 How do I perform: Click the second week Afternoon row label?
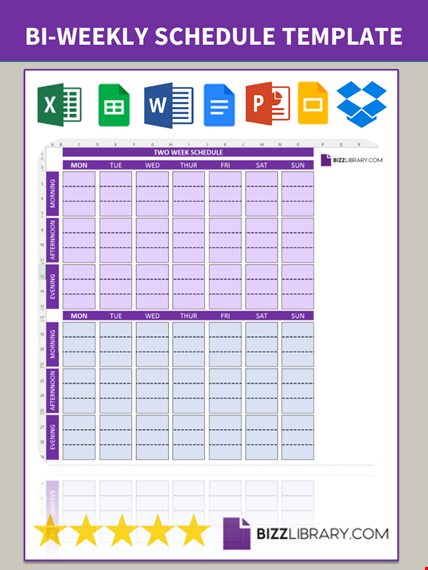tap(53, 391)
